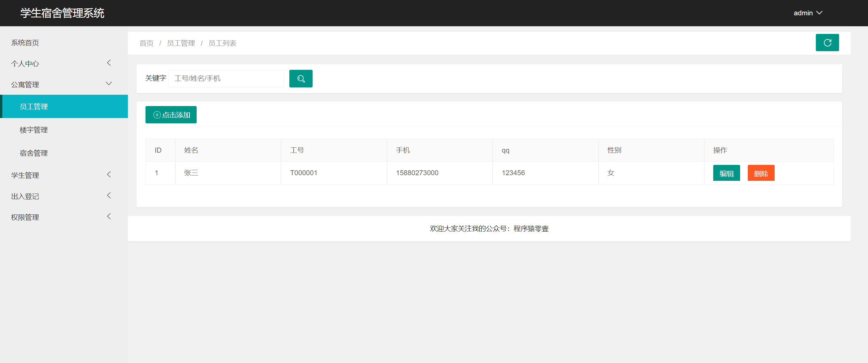Viewport: 868px width, 363px height.
Task: Expand the 出入登记 sidebar menu
Action: [x=61, y=196]
